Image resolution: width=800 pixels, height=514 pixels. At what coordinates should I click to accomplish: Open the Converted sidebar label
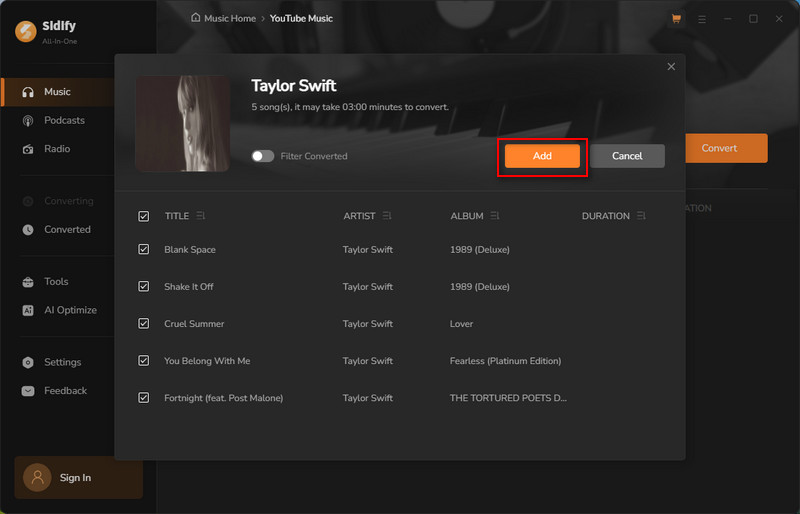67,230
